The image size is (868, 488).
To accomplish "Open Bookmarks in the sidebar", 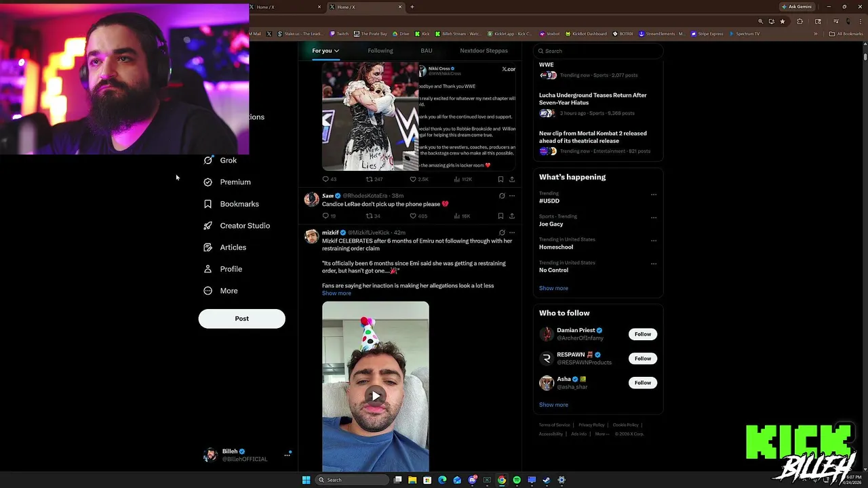I will pyautogui.click(x=232, y=204).
